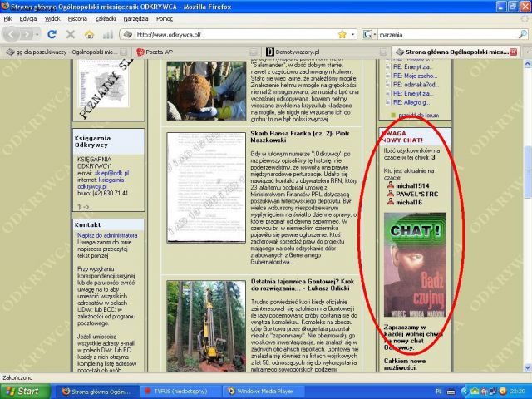Screen dimensions: 532x399
Task: Open the Edycja menu
Action: pyautogui.click(x=28, y=19)
